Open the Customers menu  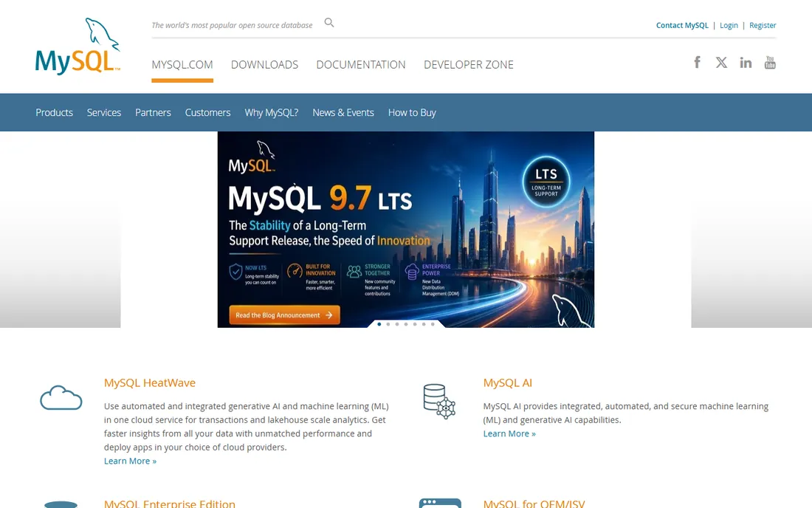coord(207,112)
